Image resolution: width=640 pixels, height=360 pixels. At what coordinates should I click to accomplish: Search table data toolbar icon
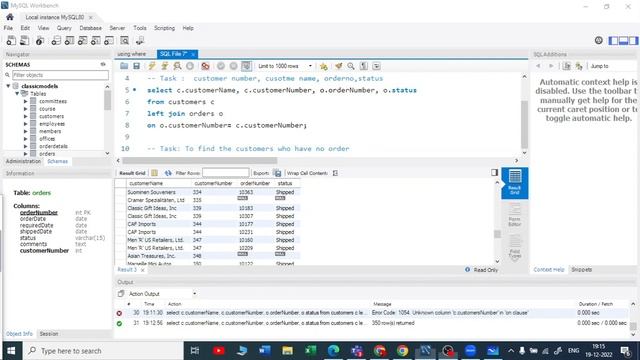[124, 40]
